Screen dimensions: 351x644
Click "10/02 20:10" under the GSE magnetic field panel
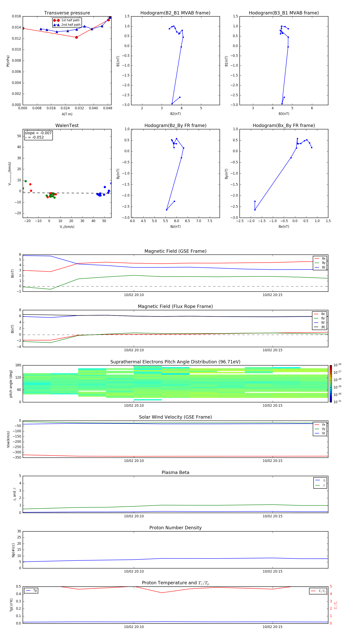coord(134,295)
